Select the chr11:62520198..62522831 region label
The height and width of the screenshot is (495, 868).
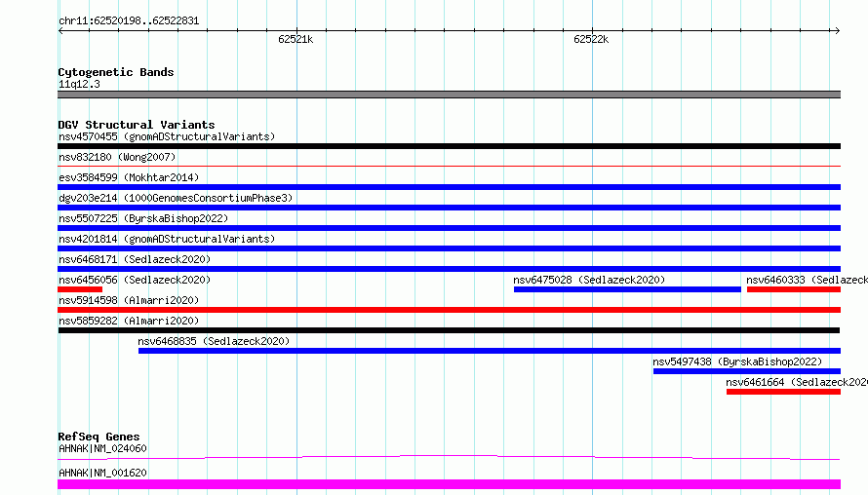(x=129, y=21)
